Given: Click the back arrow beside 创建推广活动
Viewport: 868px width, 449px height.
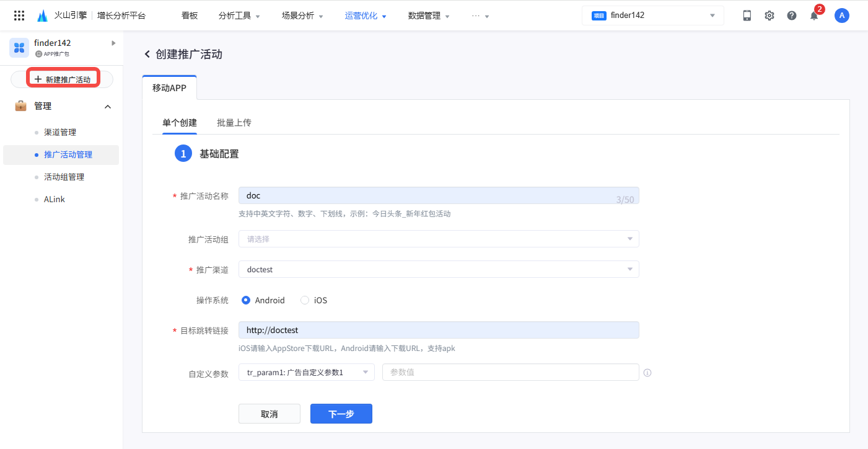Looking at the screenshot, I should pyautogui.click(x=147, y=55).
